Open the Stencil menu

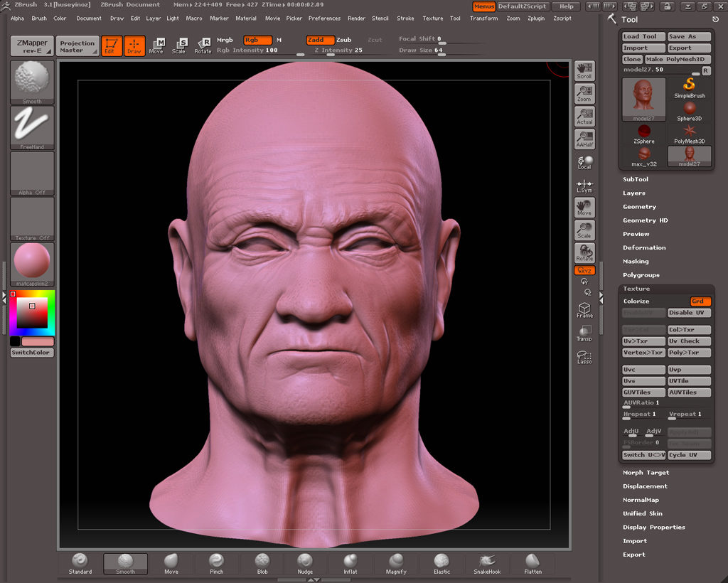point(380,18)
